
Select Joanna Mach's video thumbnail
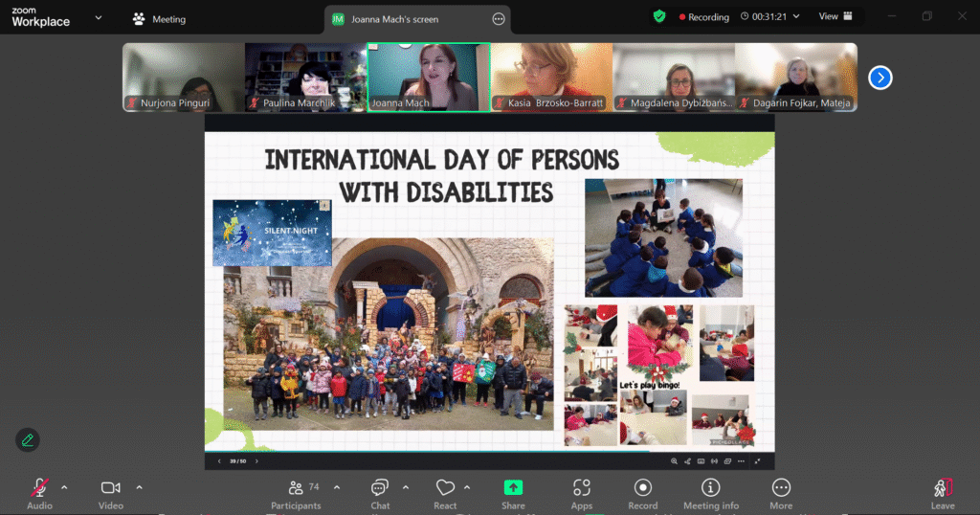[429, 77]
